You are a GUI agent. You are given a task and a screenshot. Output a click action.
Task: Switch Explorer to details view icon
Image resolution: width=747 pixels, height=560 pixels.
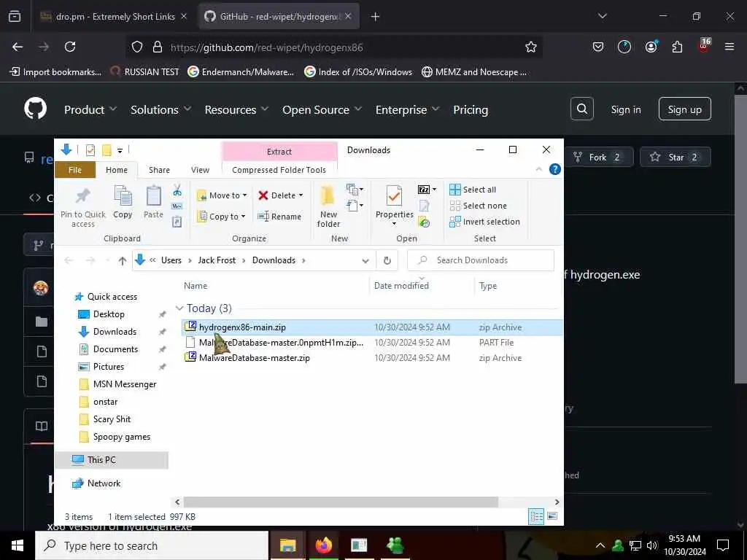point(536,517)
